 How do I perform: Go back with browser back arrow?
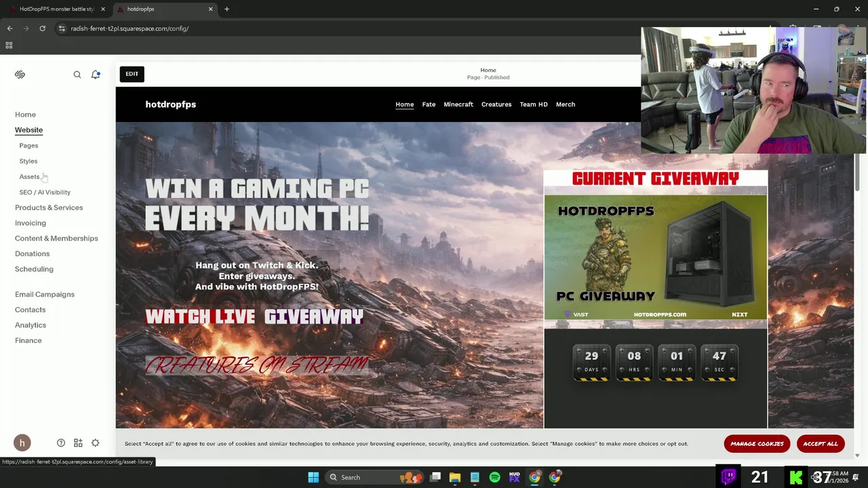coord(9,28)
